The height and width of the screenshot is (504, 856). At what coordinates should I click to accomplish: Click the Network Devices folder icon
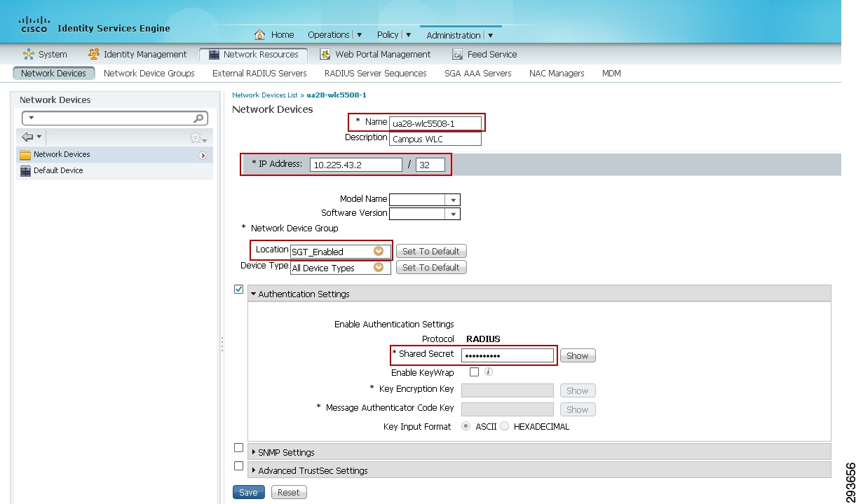click(x=25, y=155)
